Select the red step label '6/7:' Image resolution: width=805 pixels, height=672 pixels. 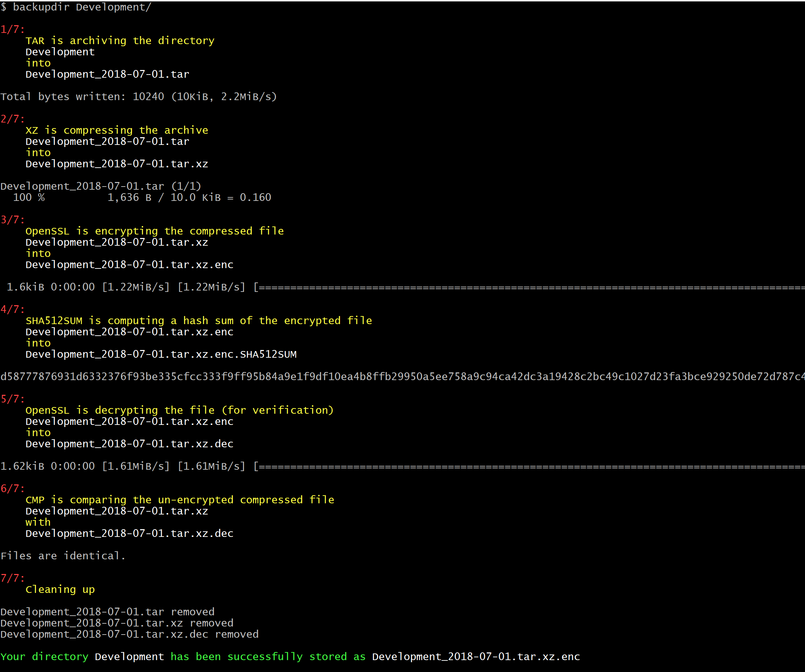(13, 489)
